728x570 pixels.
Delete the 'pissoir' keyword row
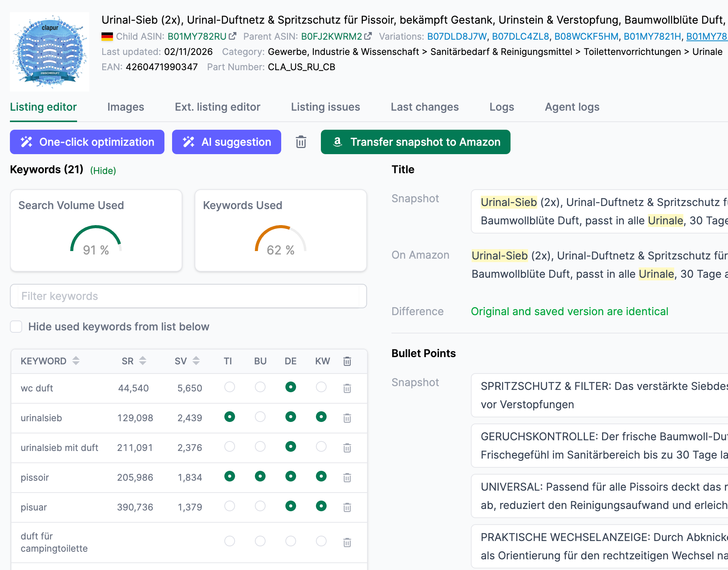[347, 478]
